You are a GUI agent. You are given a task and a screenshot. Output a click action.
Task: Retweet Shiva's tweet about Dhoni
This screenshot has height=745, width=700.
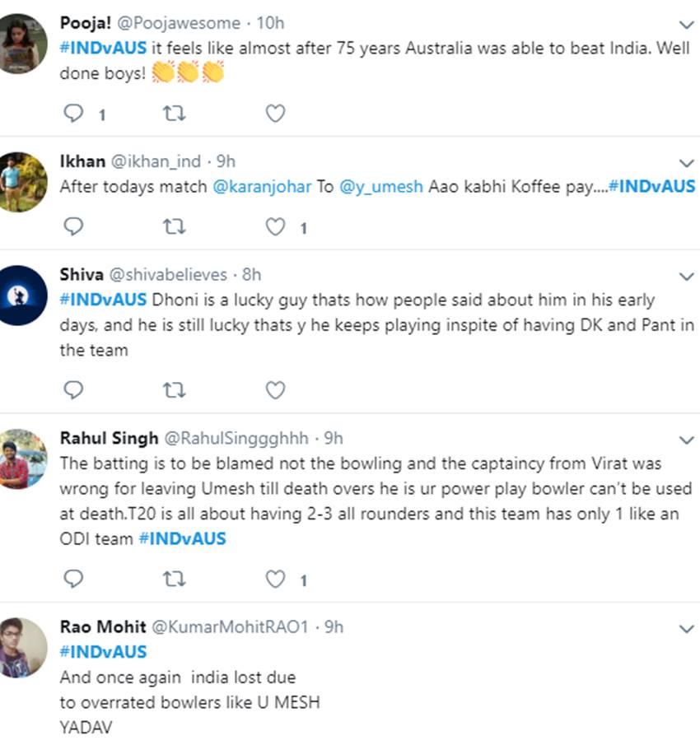pos(174,389)
